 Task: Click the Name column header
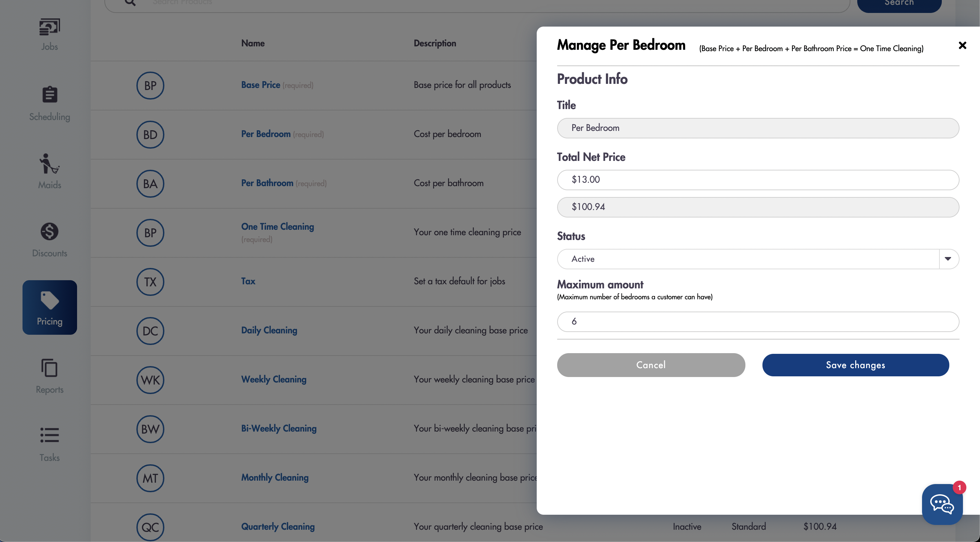point(253,43)
